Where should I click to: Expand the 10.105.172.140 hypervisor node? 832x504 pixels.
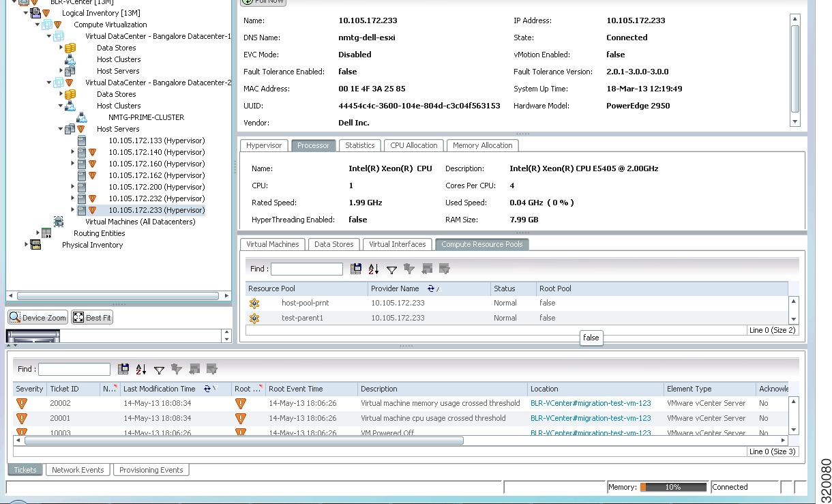[x=72, y=152]
